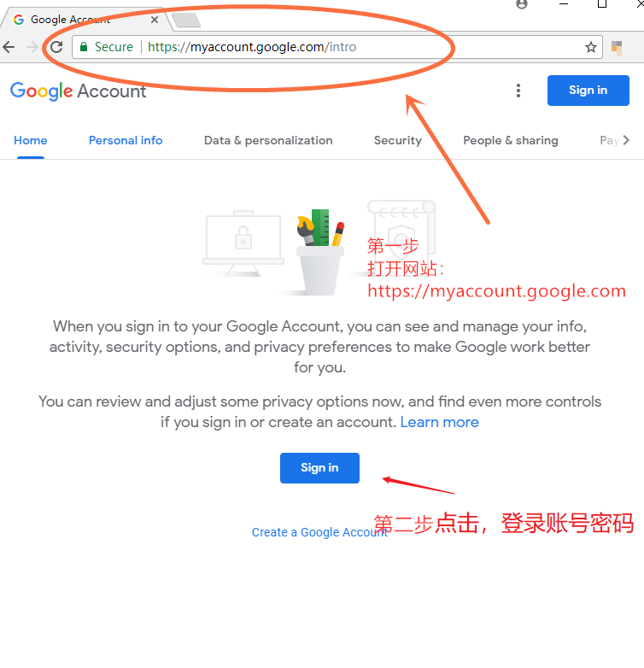Click the browser forward arrow

point(32,47)
